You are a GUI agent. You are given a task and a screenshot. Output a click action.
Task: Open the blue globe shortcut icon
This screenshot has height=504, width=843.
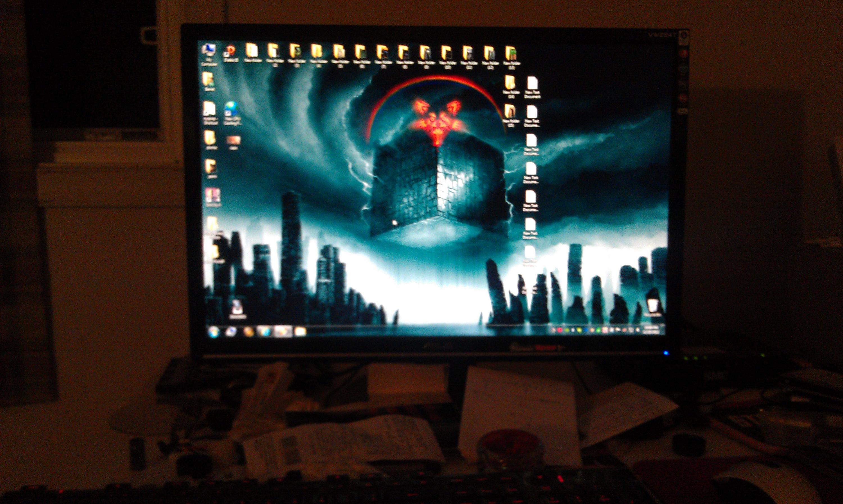232,113
